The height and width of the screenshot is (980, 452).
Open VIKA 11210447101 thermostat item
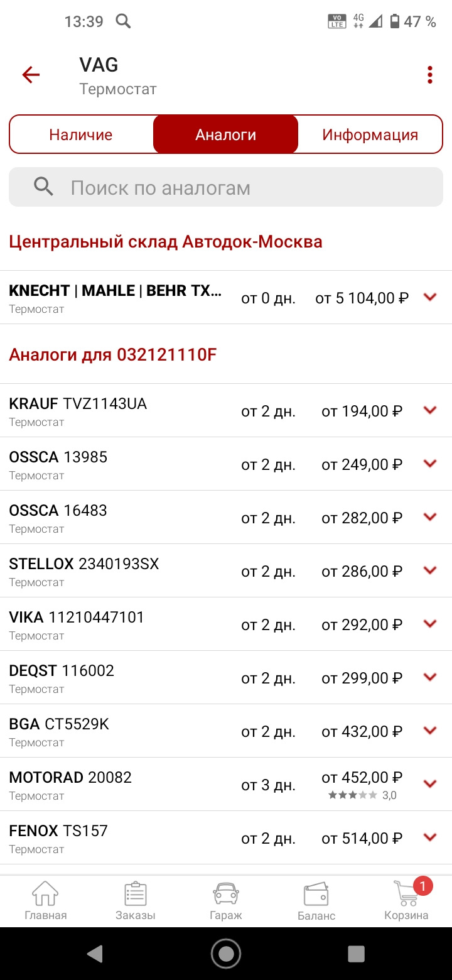[x=77, y=624]
